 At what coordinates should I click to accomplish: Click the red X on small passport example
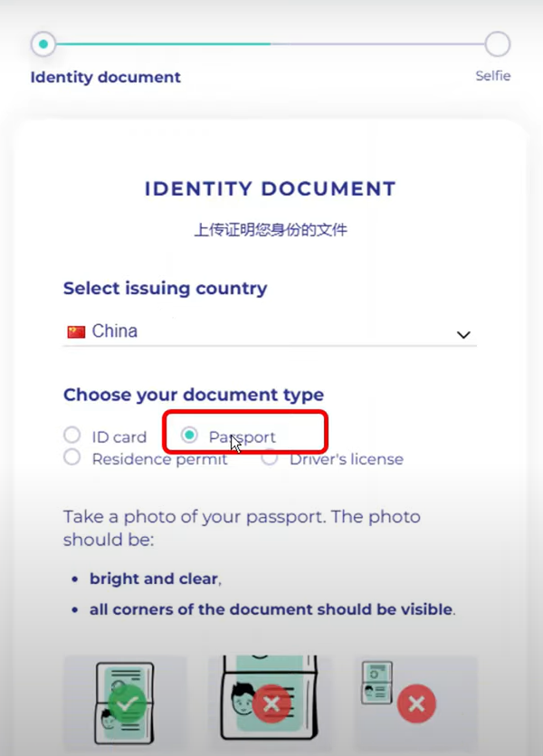(x=417, y=703)
